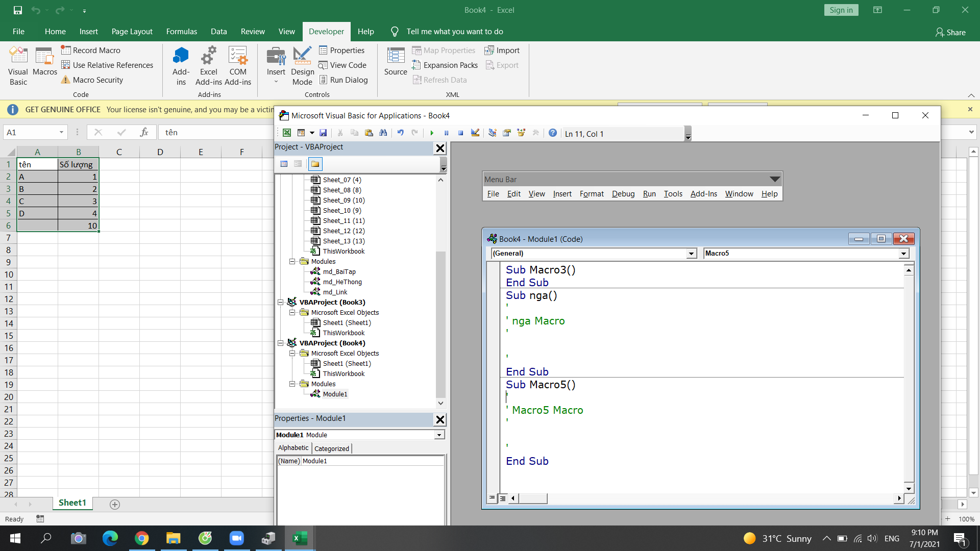Viewport: 980px width, 551px height.
Task: Click the Paste icon in VBA toolbar
Action: [x=369, y=133]
